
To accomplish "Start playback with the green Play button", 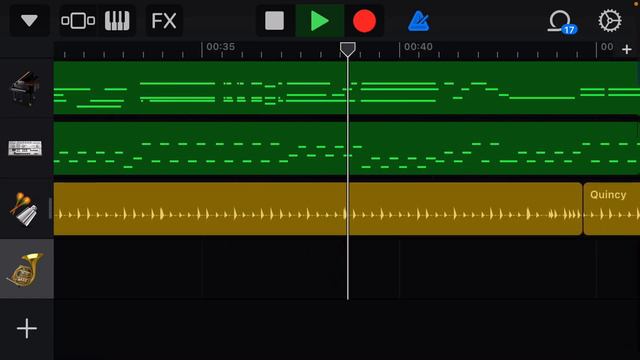I will (x=320, y=20).
